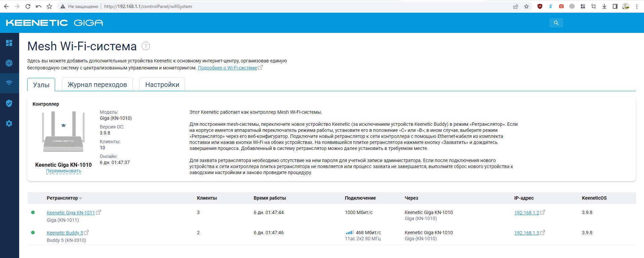Open the IP address link 192.168.1.5
Image resolution: width=644 pixels, height=258 pixels.
coord(526,233)
